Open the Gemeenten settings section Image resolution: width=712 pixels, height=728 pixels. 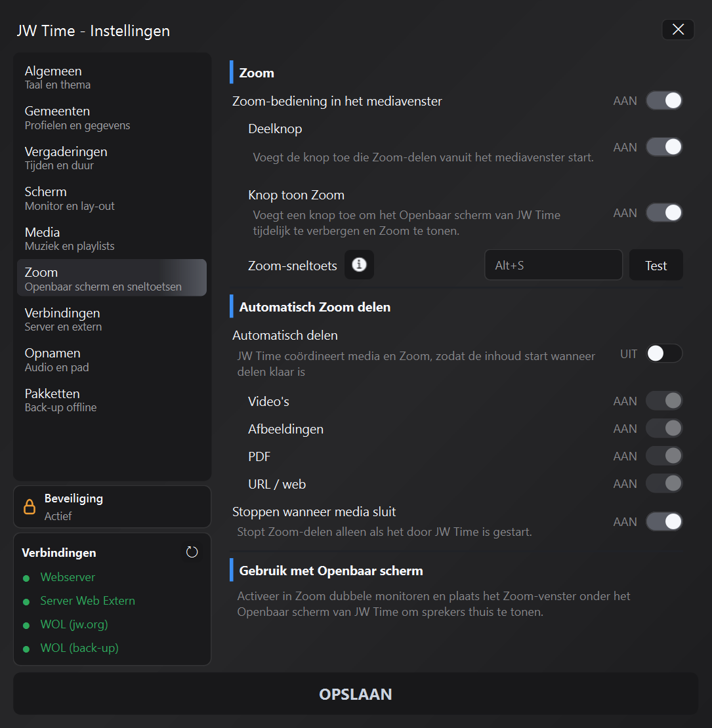tap(112, 117)
